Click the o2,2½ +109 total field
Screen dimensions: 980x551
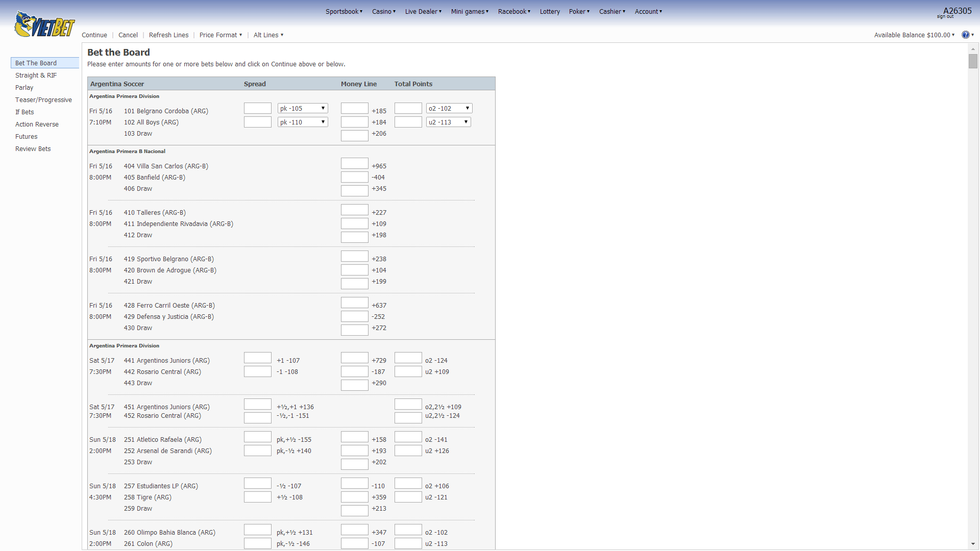408,404
